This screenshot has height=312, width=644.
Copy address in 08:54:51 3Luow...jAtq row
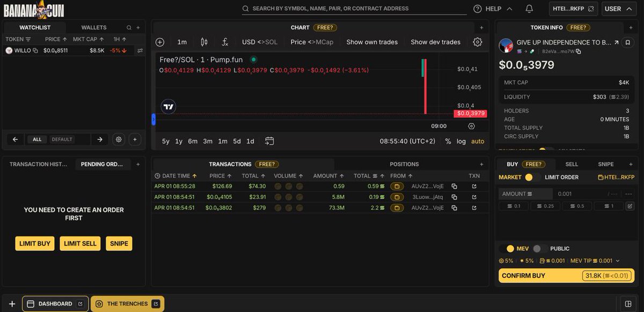tap(454, 197)
